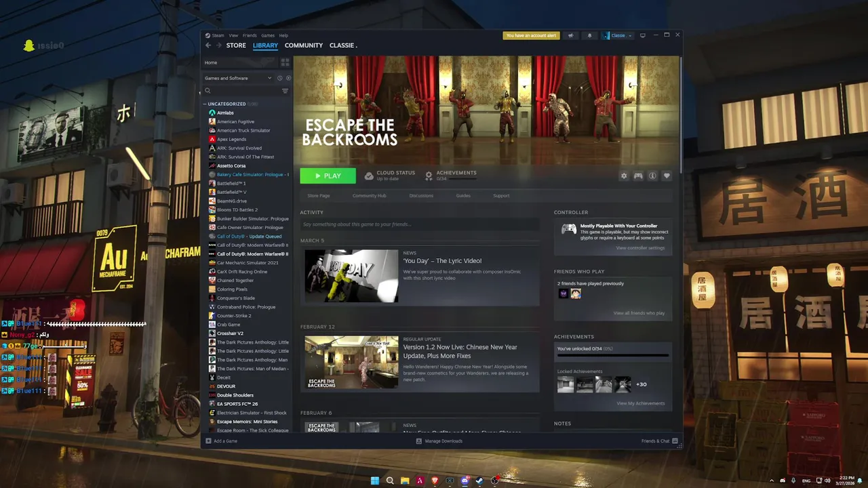This screenshot has height=488, width=868.
Task: Go forward with the Steam forward arrow
Action: coord(218,45)
